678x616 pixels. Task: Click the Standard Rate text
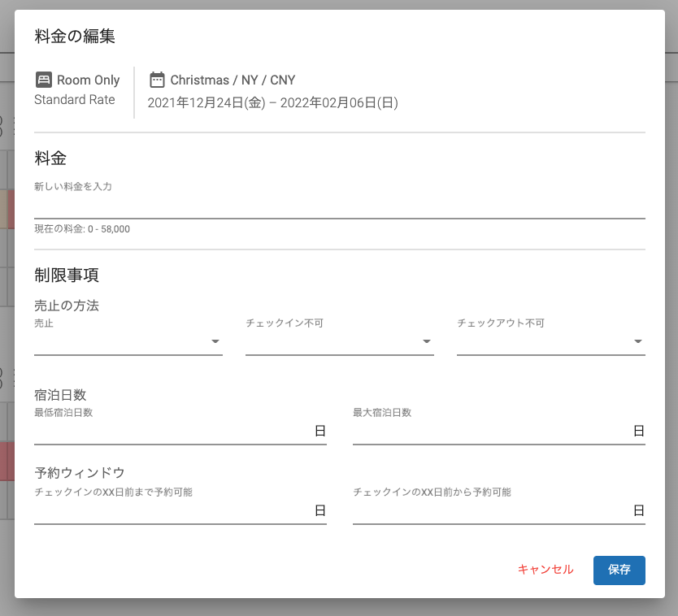(75, 99)
